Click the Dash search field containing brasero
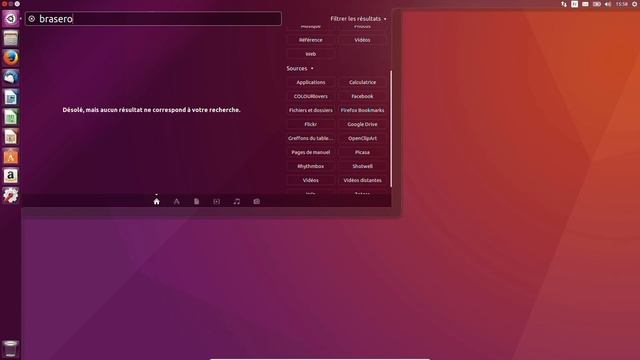Image resolution: width=640 pixels, height=360 pixels. [x=153, y=18]
